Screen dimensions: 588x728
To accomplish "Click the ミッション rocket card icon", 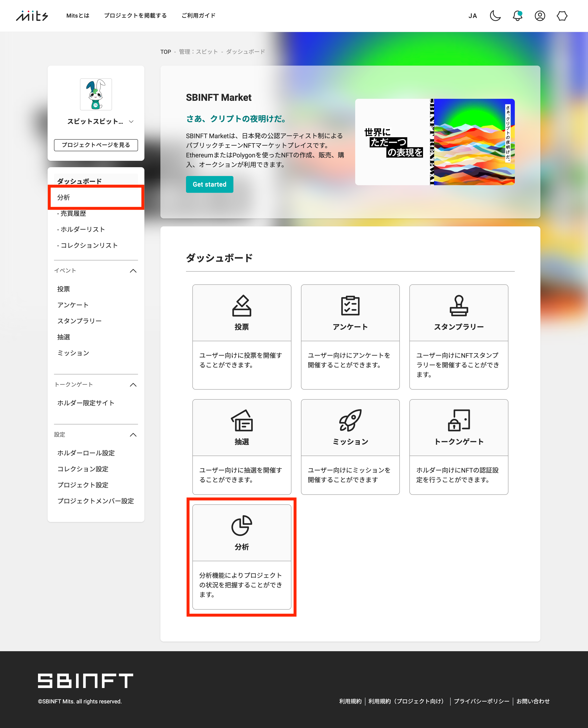I will point(350,420).
